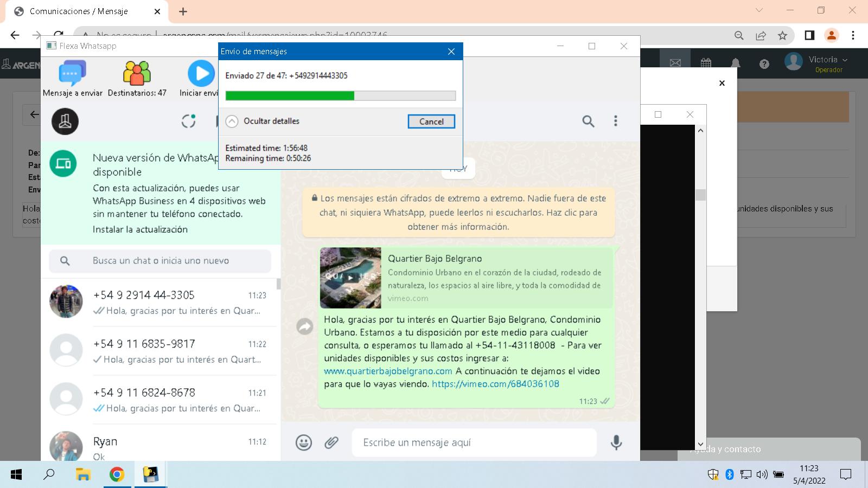868x488 pixels.
Task: Bookmark this page with the star icon
Action: (x=782, y=35)
